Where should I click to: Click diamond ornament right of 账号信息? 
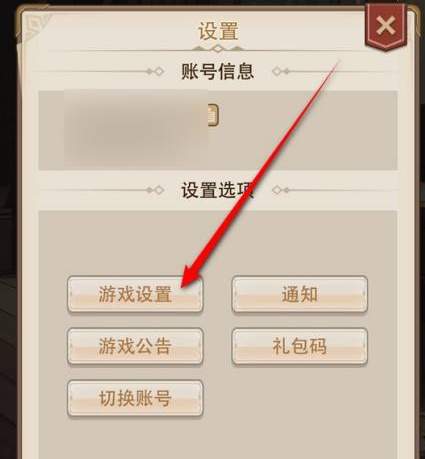pos(280,71)
